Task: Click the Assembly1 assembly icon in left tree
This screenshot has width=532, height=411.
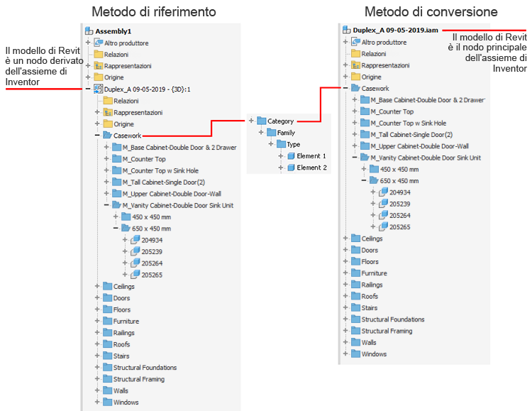Action: tap(89, 31)
